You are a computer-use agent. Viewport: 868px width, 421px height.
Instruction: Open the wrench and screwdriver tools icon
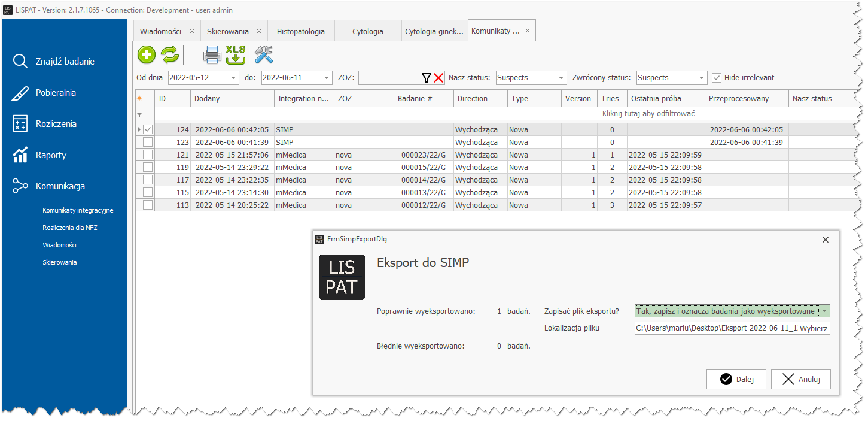pos(263,55)
